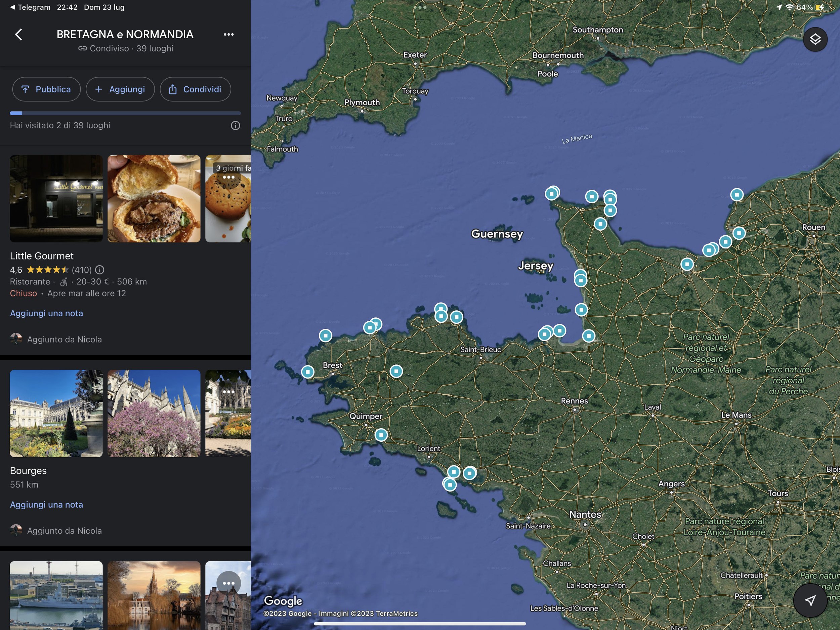Open the info icon next to visited places

click(x=236, y=125)
